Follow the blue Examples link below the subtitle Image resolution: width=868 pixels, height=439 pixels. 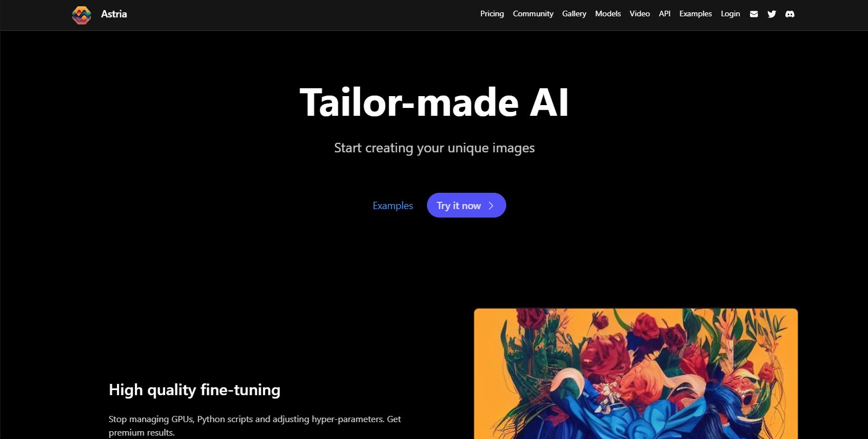tap(393, 206)
